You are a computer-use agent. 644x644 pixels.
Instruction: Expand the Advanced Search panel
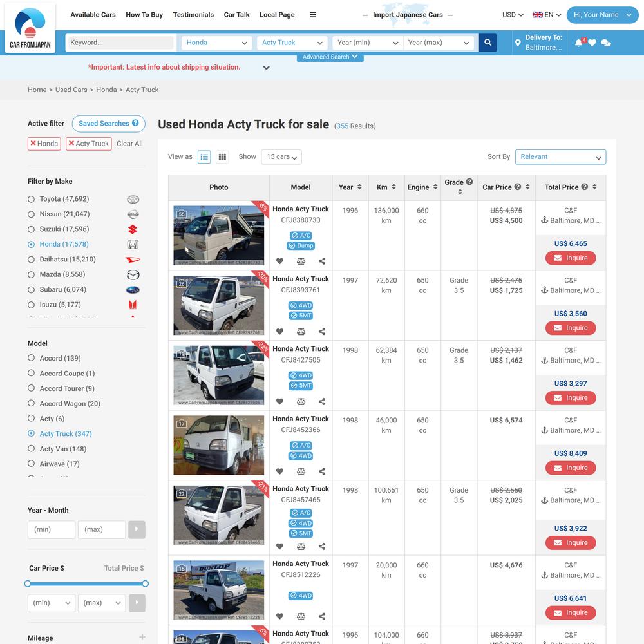tap(330, 57)
